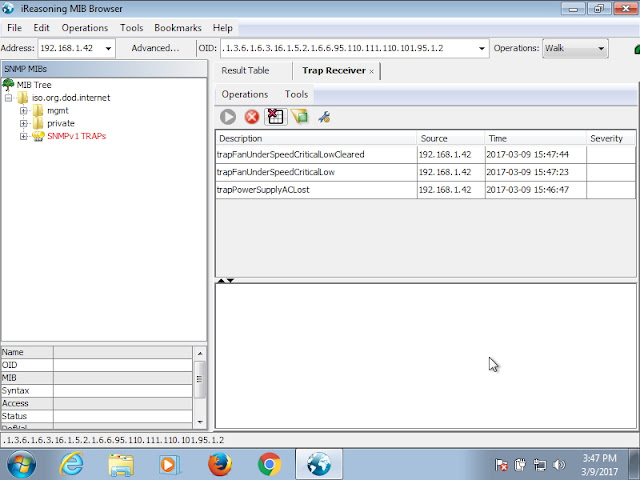Select the mgmt folder icon
Screen dimensions: 640x480
coord(38,111)
